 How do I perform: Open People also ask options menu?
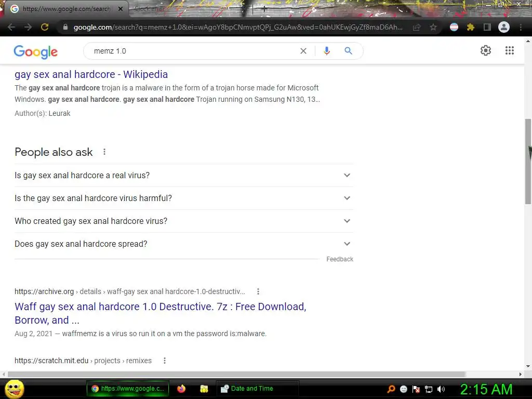(104, 152)
